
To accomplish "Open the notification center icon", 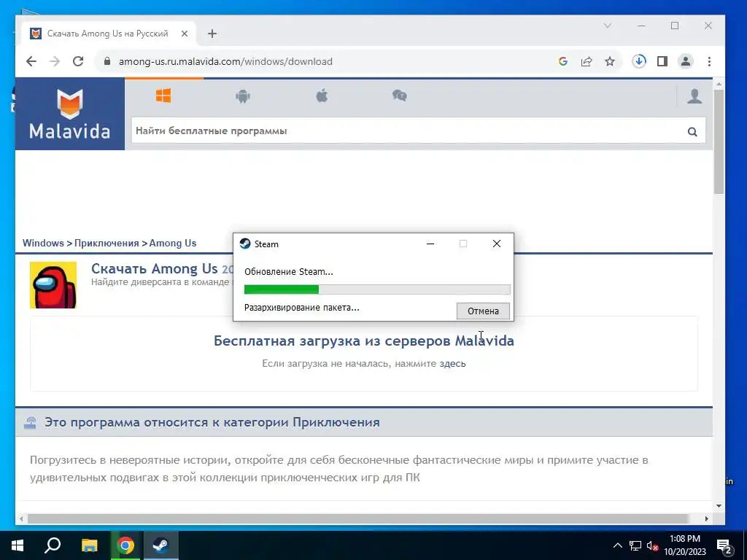I will tap(724, 547).
